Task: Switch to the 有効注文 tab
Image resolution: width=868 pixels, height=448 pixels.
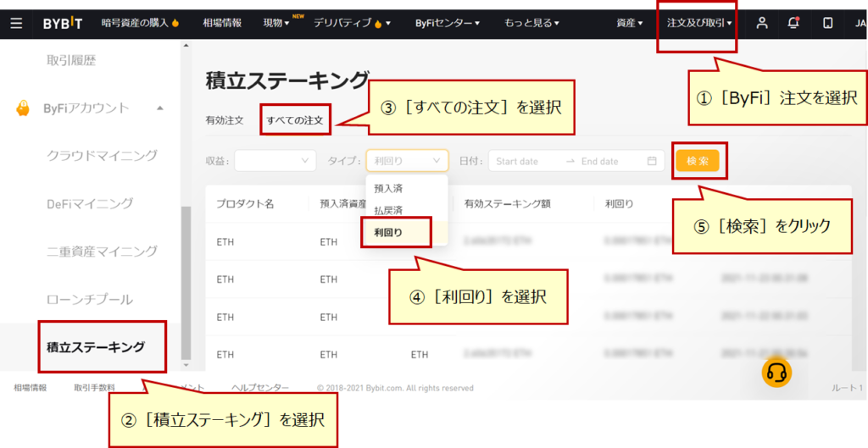Action: pyautogui.click(x=224, y=120)
